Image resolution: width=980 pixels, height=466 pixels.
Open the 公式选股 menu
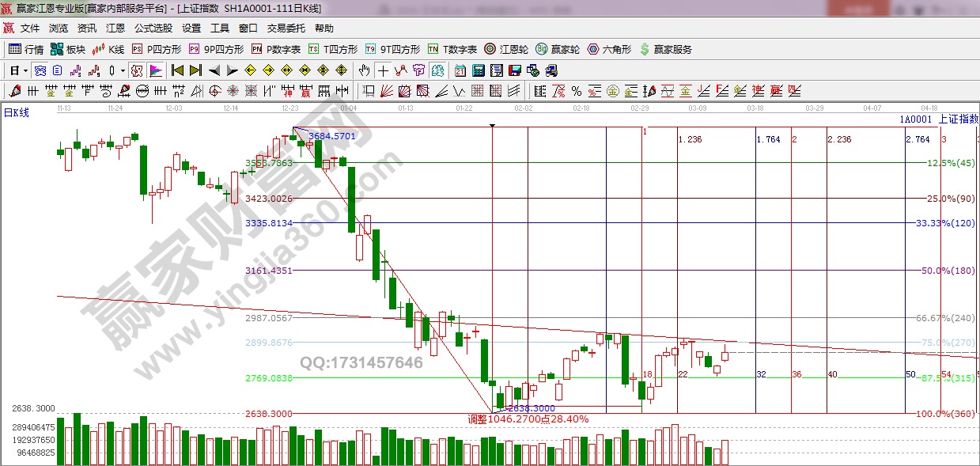pos(153,28)
